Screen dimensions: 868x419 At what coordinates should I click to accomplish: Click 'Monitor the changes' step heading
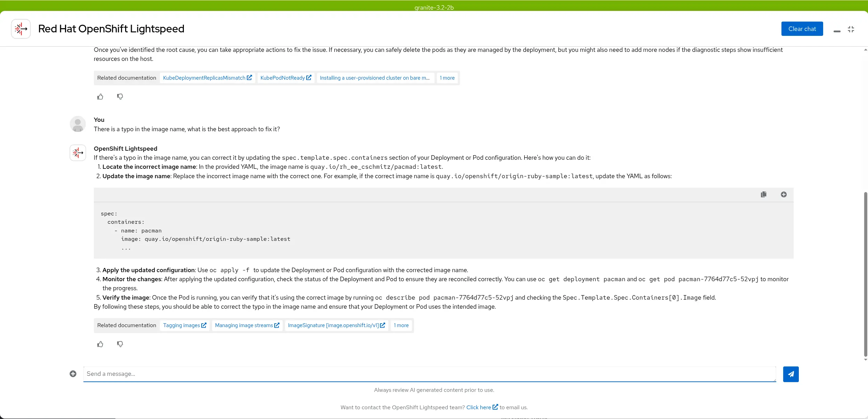tap(132, 279)
